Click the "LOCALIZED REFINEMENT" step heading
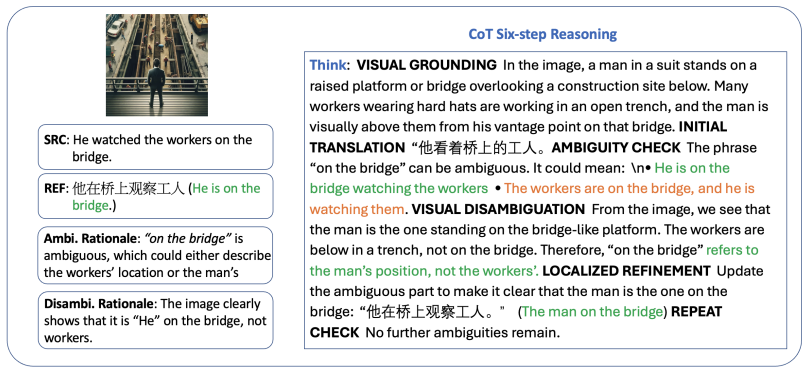808x373 pixels. coord(627,271)
